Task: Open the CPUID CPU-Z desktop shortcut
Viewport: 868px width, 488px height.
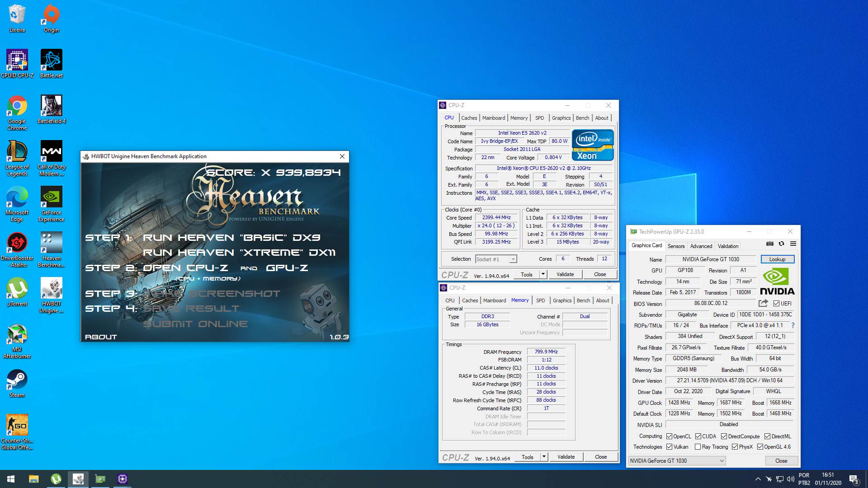Action: pyautogui.click(x=17, y=64)
